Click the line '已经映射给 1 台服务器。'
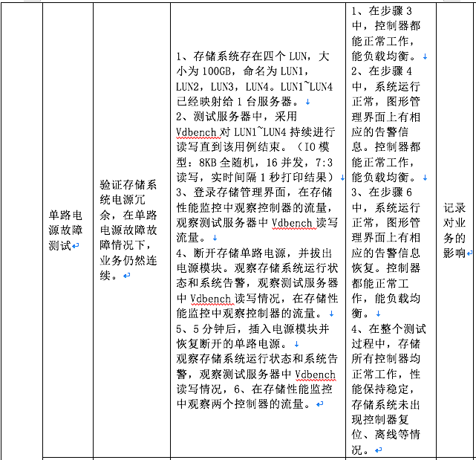This screenshot has width=476, height=460. [x=238, y=102]
